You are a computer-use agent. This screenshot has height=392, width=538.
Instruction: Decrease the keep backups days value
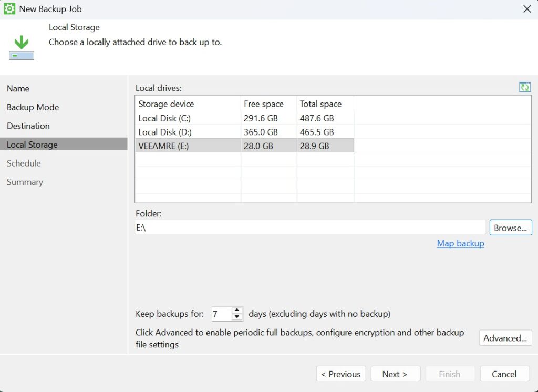(237, 317)
